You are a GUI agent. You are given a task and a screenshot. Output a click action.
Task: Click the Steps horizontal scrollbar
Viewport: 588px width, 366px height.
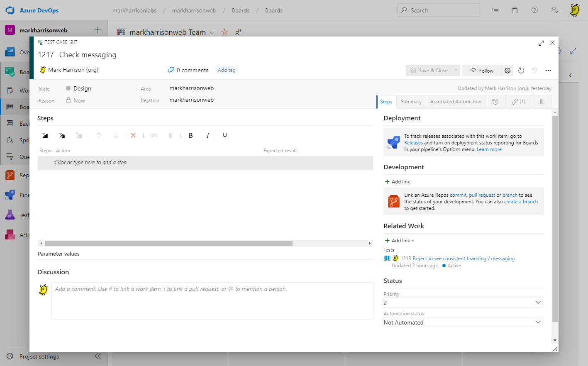(168, 244)
